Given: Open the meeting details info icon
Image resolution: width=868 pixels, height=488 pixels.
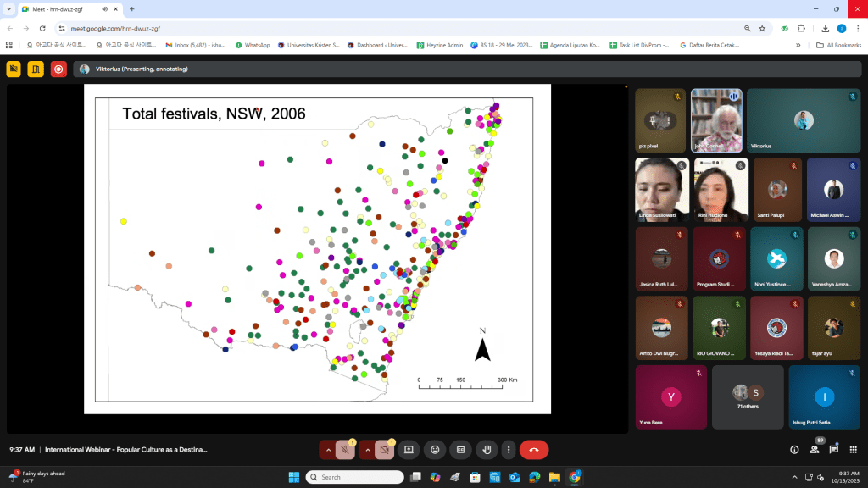Looking at the screenshot, I should pyautogui.click(x=794, y=450).
